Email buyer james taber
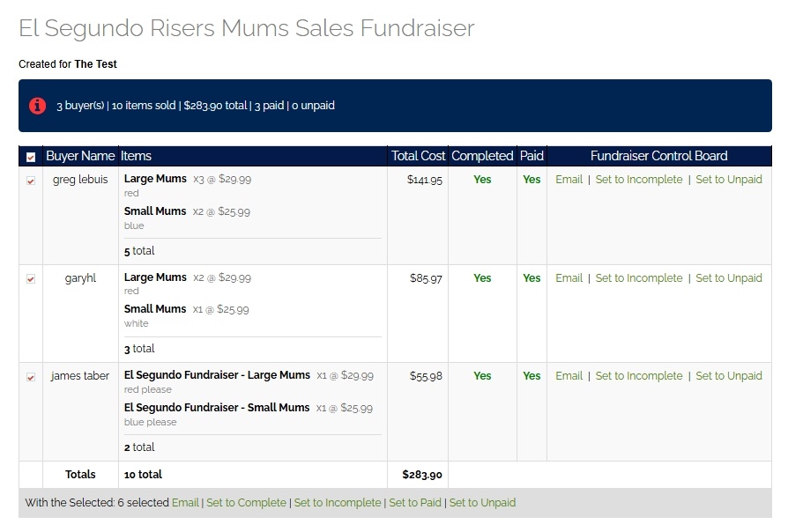 click(569, 376)
